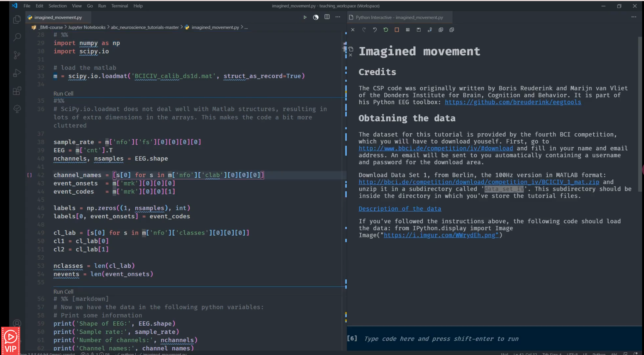This screenshot has height=355, width=644.
Task: Open the Description of the data link
Action: tap(400, 209)
